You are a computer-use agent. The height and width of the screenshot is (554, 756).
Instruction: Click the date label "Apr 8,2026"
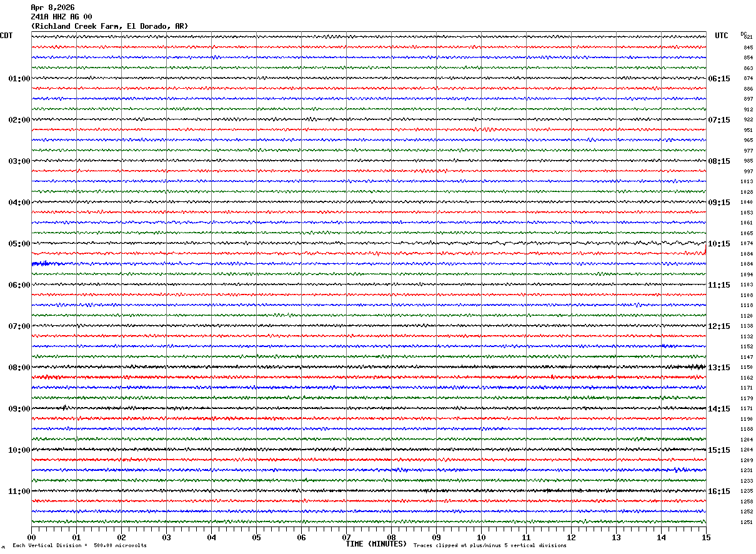[52, 8]
